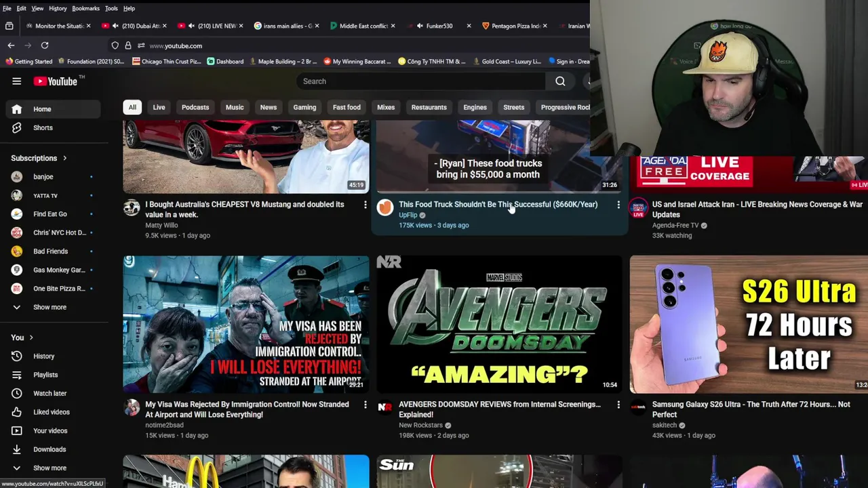Open the YouTube hamburger guide menu
This screenshot has height=488, width=868.
16,81
